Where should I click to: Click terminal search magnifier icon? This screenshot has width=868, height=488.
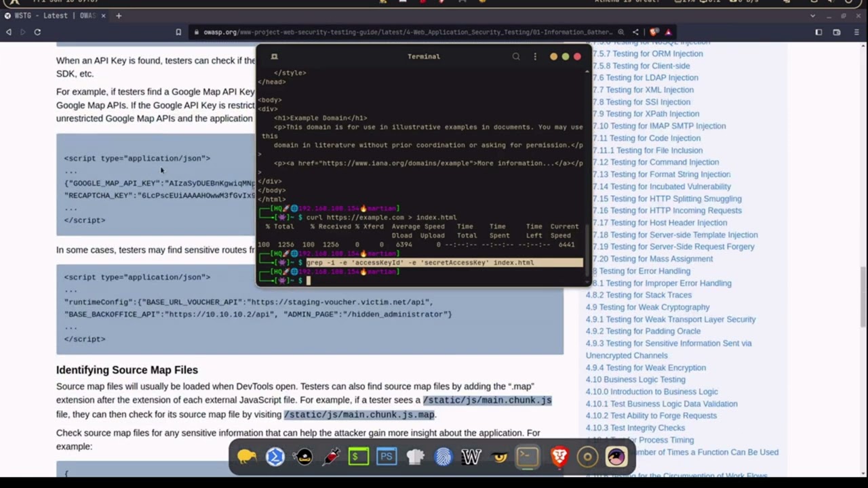(516, 57)
